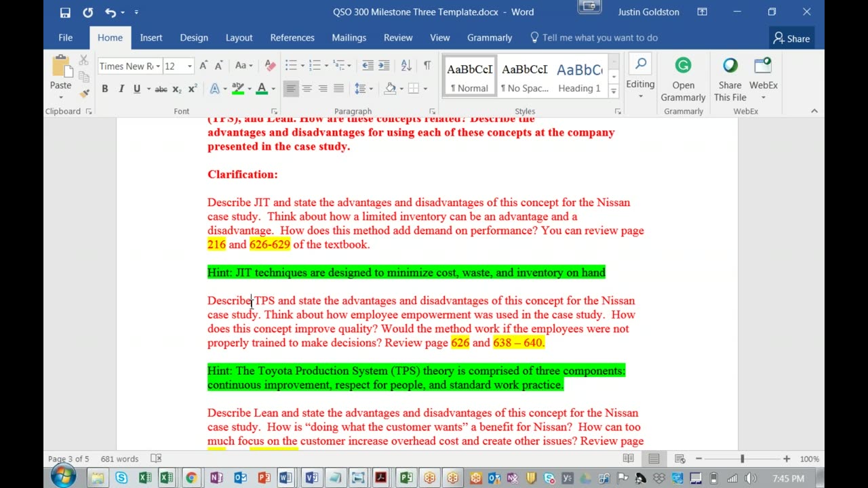
Task: Apply green text highlight color
Action: point(238,89)
